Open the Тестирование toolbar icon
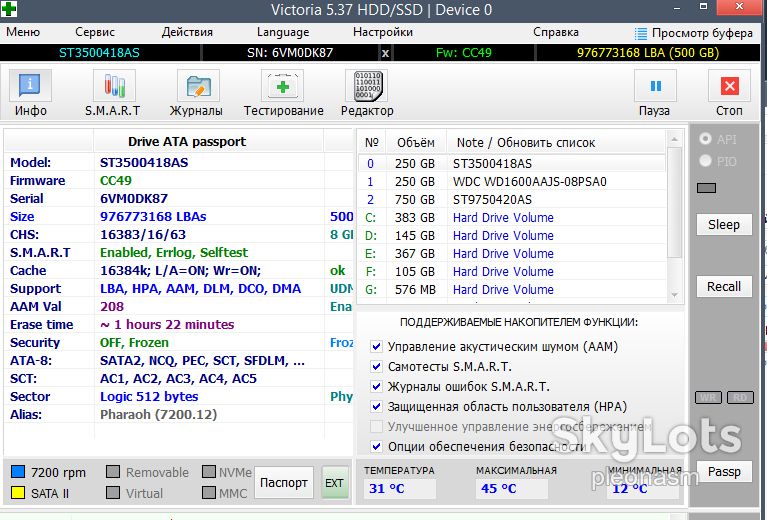 tap(282, 87)
